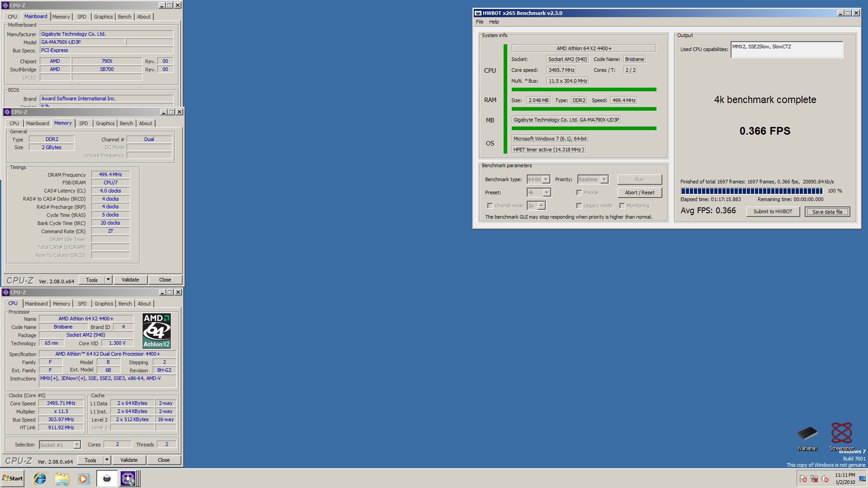Click the Show Desktop button

[863, 479]
